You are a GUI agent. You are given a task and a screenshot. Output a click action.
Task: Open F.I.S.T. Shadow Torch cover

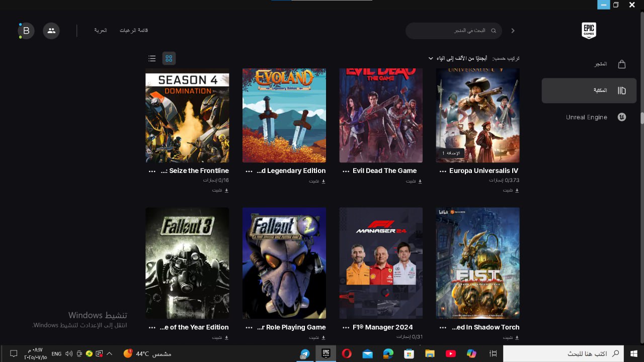[477, 263]
